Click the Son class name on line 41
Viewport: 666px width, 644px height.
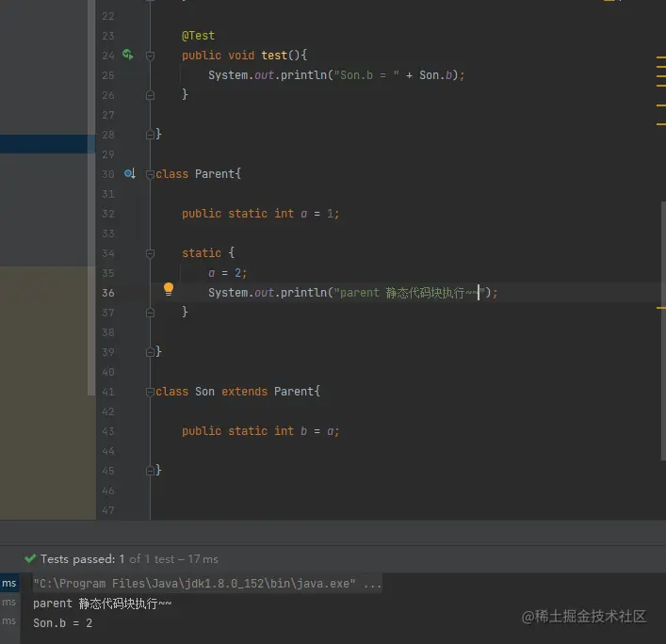pyautogui.click(x=204, y=392)
